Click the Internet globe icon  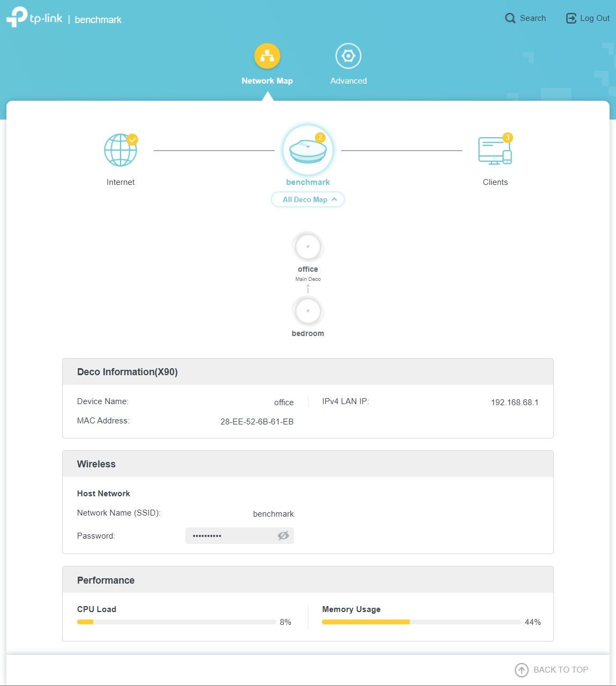121,150
